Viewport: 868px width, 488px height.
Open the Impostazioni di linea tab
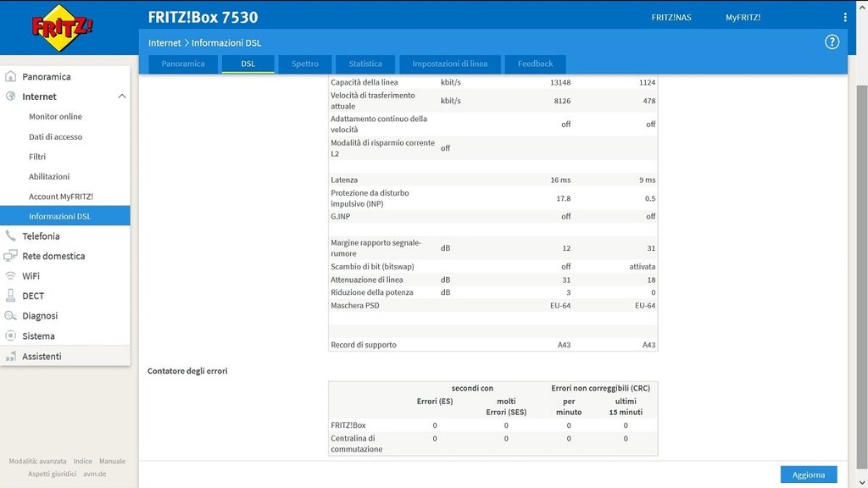click(x=450, y=64)
